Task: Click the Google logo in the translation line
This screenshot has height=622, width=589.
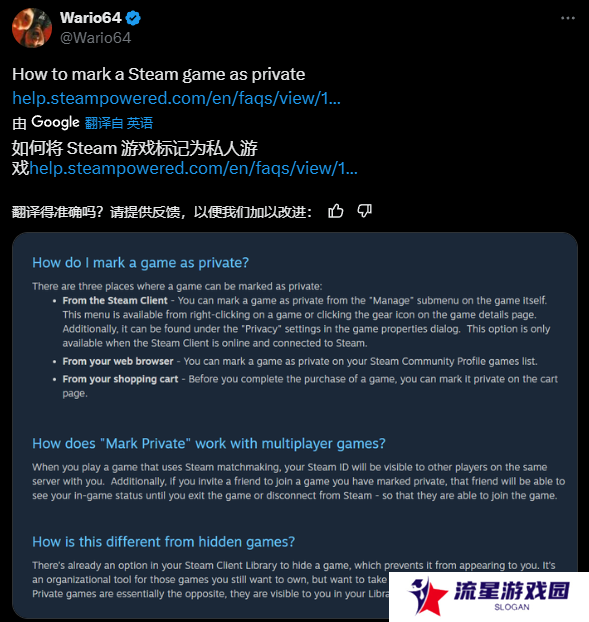Action: (x=56, y=122)
